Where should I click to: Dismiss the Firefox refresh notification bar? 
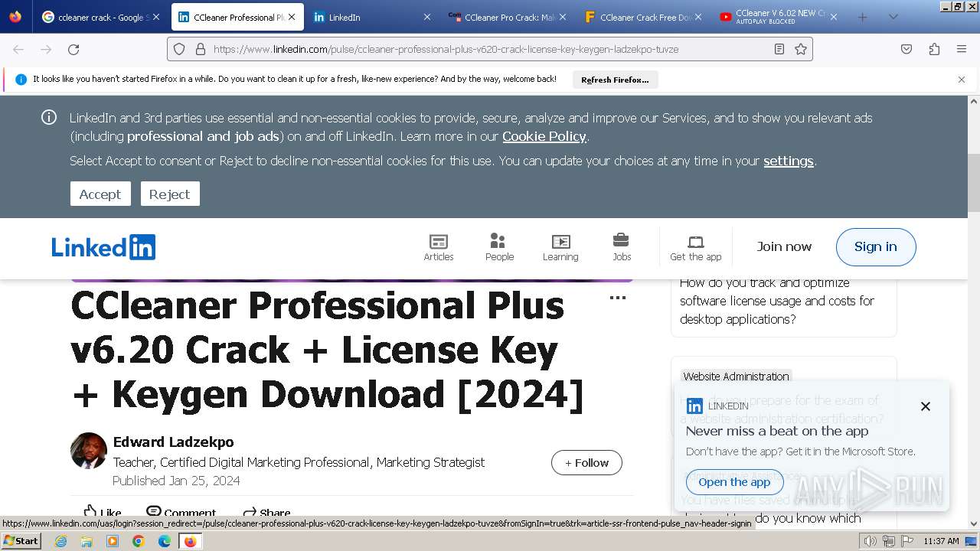point(962,80)
